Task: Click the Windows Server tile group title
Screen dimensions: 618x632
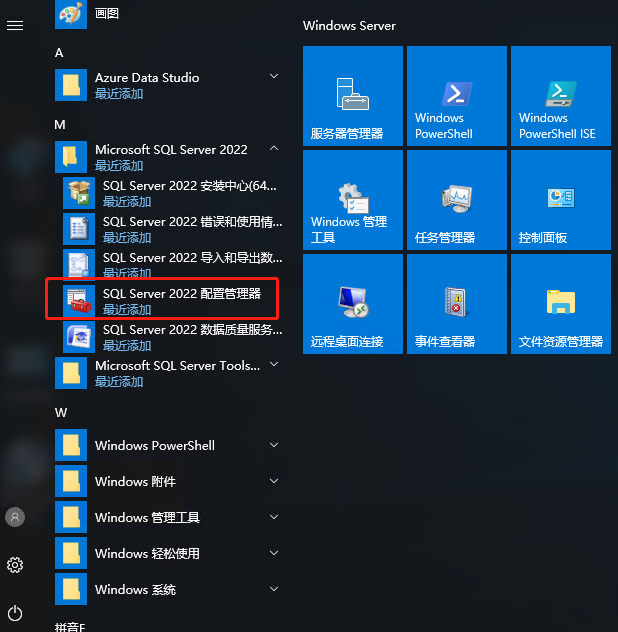Action: click(x=349, y=26)
